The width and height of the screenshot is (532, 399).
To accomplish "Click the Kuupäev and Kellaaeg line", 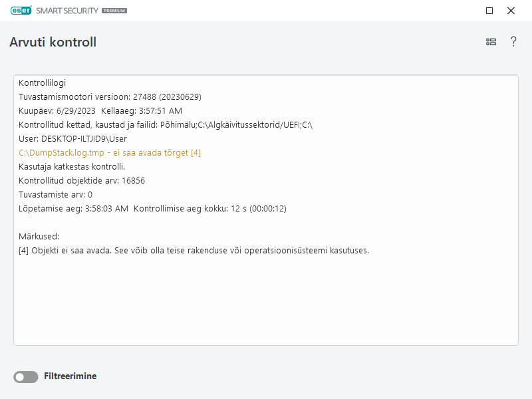I will (x=100, y=111).
